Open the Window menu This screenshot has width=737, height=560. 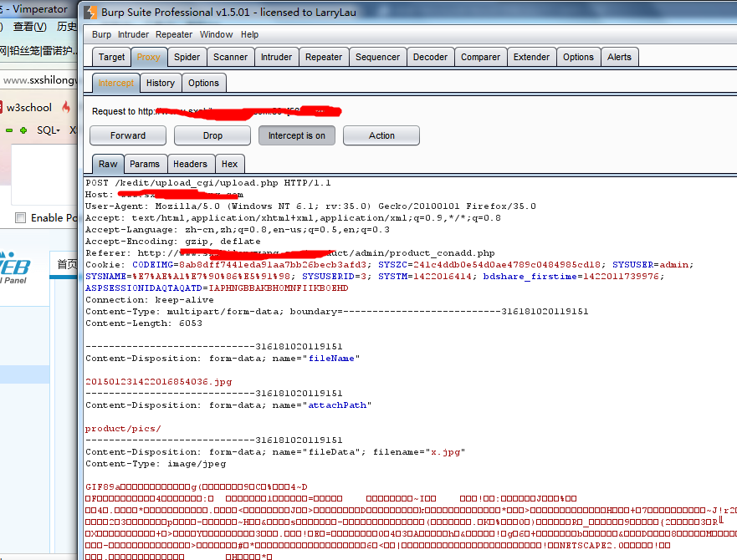click(x=216, y=34)
